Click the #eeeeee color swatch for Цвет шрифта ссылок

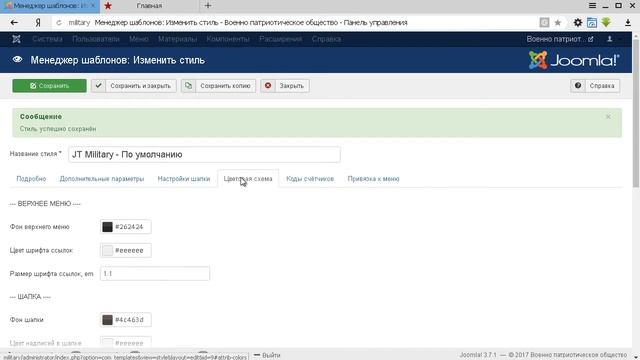pos(107,250)
